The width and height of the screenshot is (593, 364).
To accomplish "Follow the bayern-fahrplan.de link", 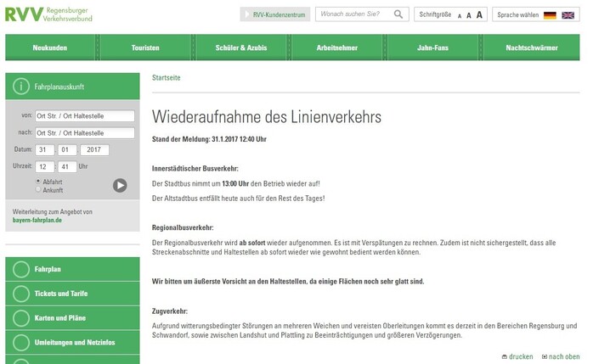I will tap(37, 221).
